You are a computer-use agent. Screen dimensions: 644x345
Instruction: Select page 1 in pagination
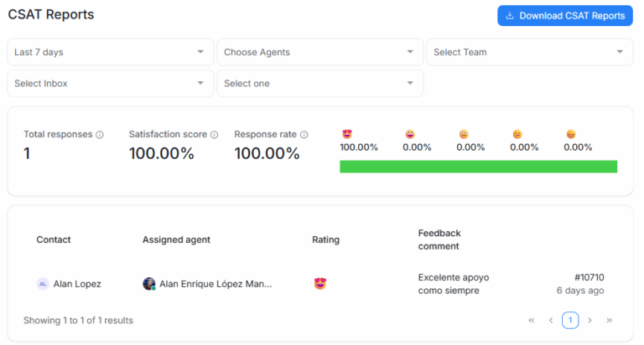pyautogui.click(x=570, y=320)
